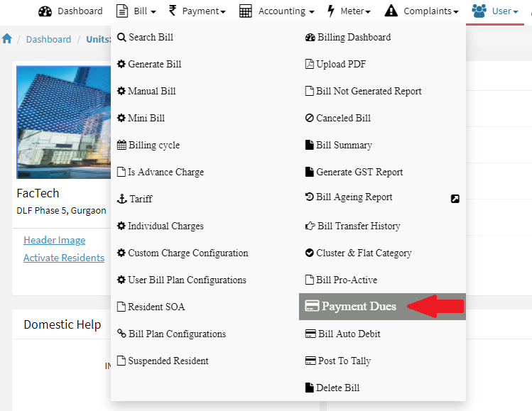Screen dimensions: 532x411
Task: Click the Header Image link
Action: 54,240
